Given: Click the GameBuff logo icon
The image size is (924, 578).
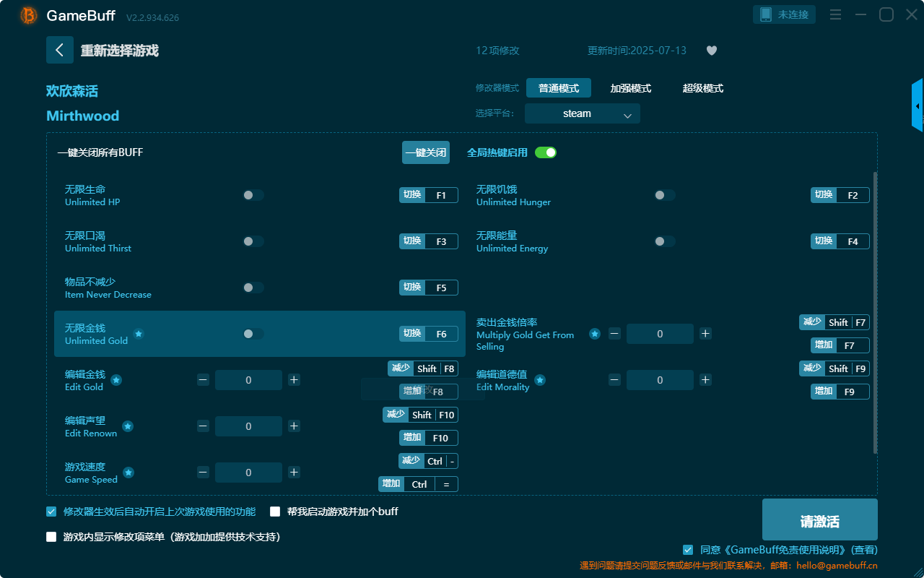Looking at the screenshot, I should click(x=29, y=15).
